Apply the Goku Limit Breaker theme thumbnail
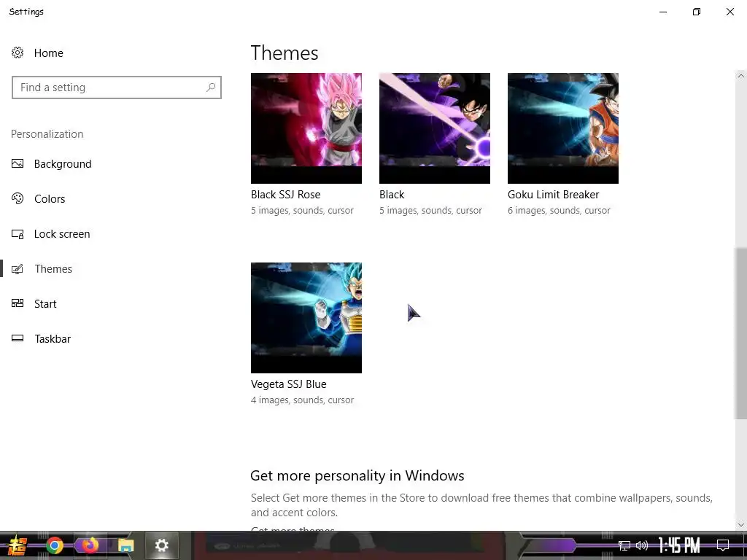747x560 pixels. pos(563,128)
